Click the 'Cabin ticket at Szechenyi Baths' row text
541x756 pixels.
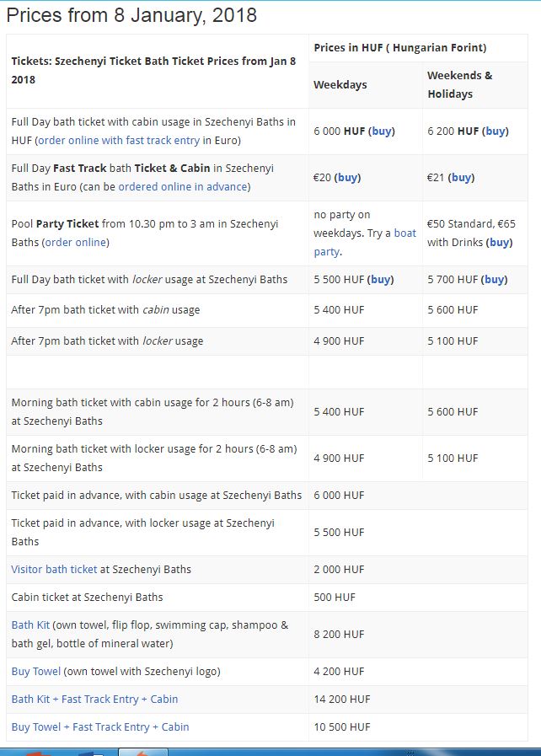pyautogui.click(x=87, y=598)
